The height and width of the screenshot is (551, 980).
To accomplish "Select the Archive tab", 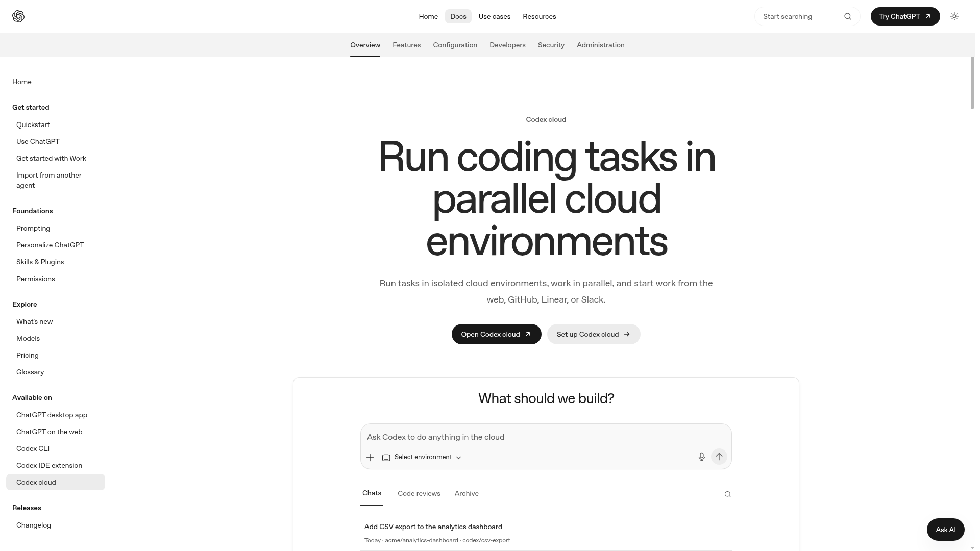I will (x=467, y=494).
